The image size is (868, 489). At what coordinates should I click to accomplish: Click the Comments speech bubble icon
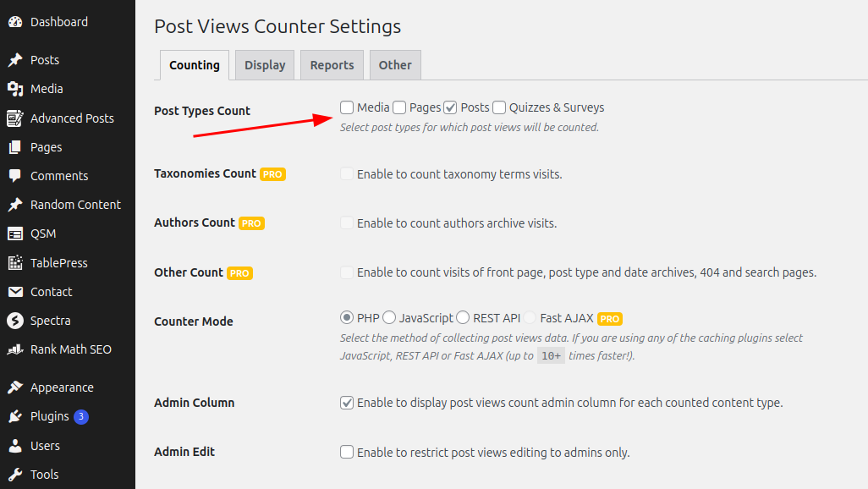15,176
